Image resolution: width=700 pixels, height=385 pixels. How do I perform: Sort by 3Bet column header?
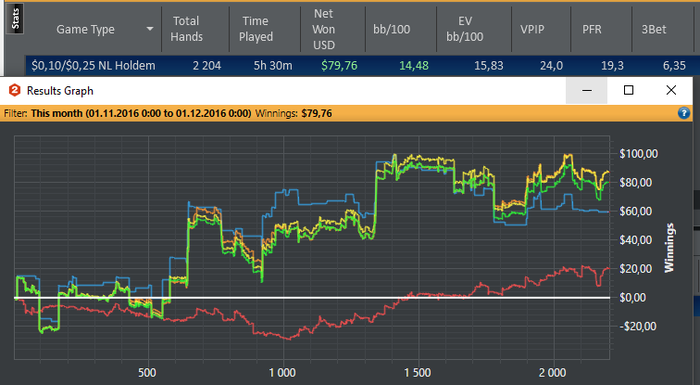654,29
